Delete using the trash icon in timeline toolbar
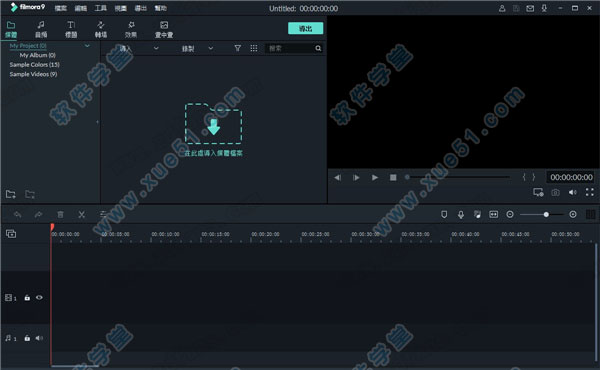The width and height of the screenshot is (600, 370). [60, 214]
